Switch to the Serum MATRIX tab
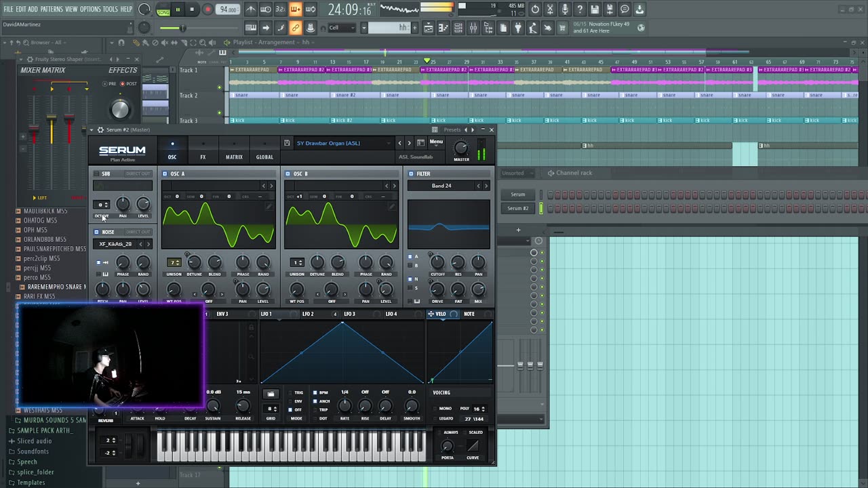This screenshot has height=488, width=868. (234, 150)
